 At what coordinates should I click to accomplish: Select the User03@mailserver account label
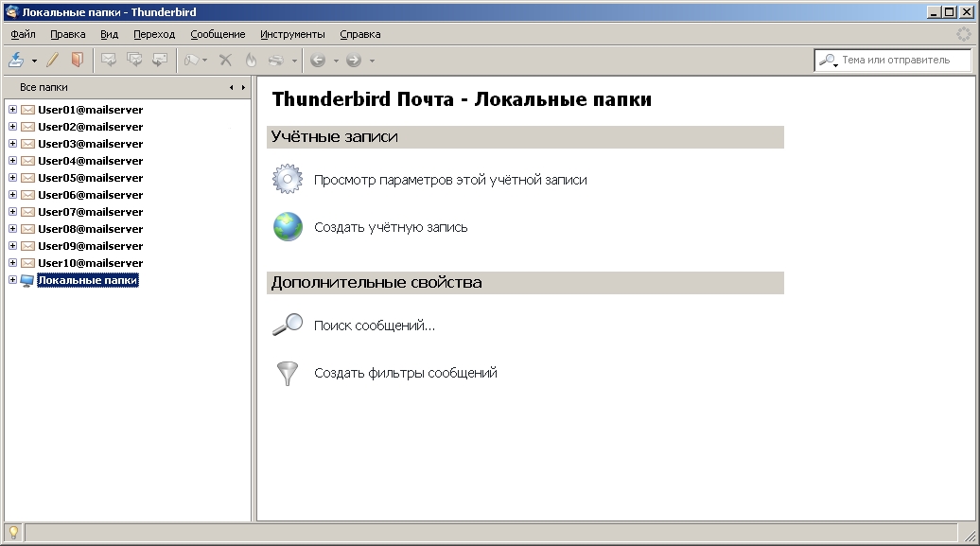tap(91, 144)
